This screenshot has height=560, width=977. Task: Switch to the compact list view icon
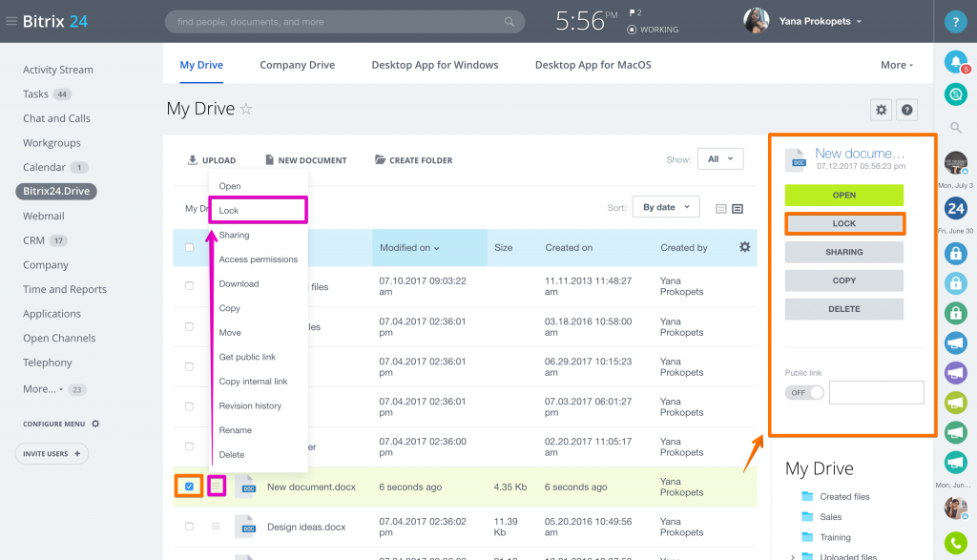[x=721, y=209]
